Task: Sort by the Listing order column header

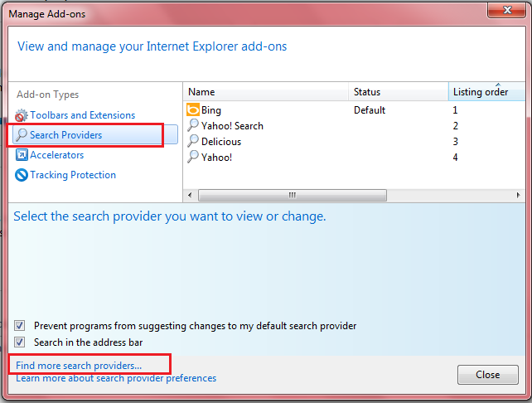Action: click(486, 92)
